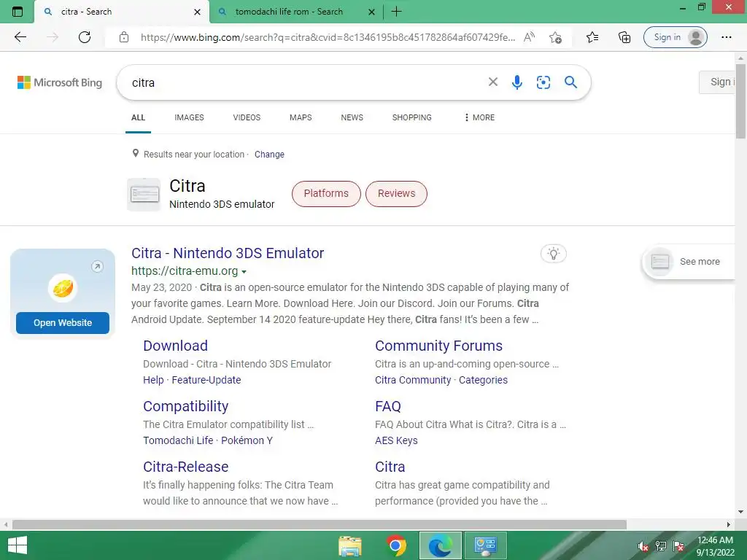
Task: Switch to the SHOPPING tab
Action: click(411, 117)
